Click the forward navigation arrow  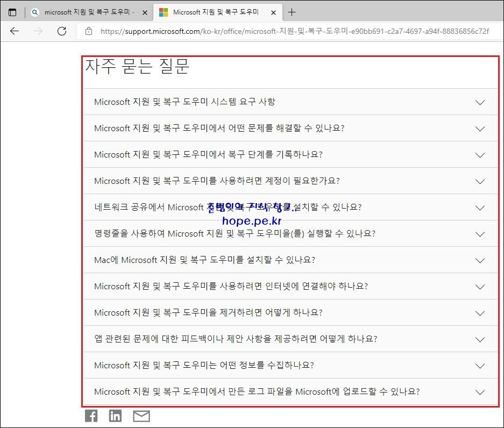pos(38,31)
